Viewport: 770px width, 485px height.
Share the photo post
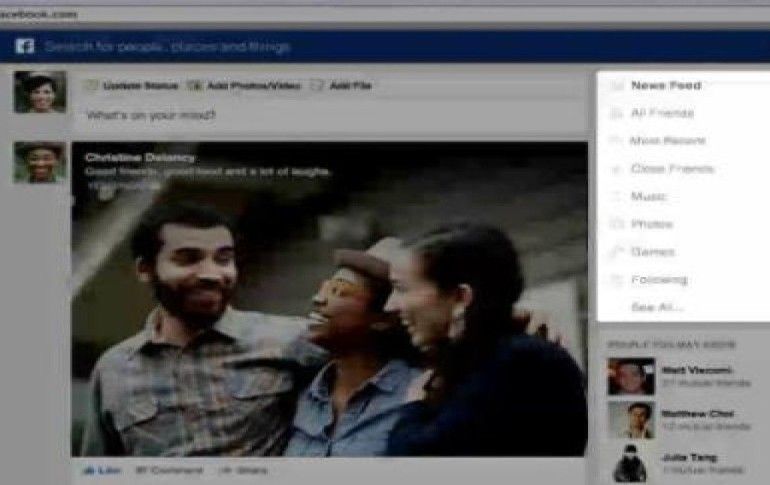click(x=244, y=469)
